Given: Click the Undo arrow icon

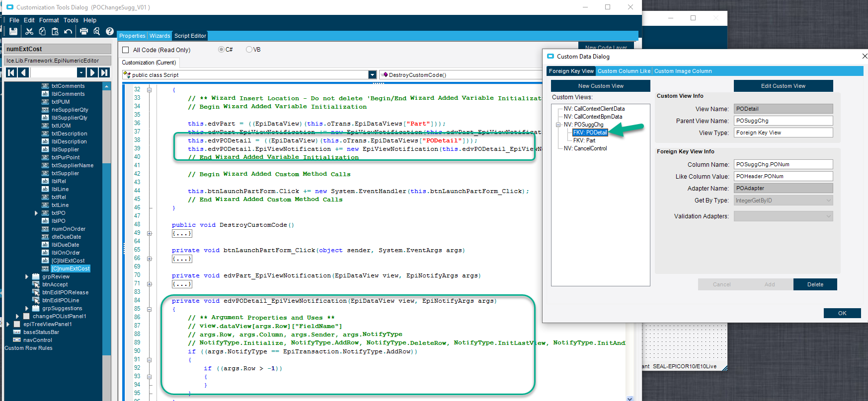Looking at the screenshot, I should [x=68, y=31].
